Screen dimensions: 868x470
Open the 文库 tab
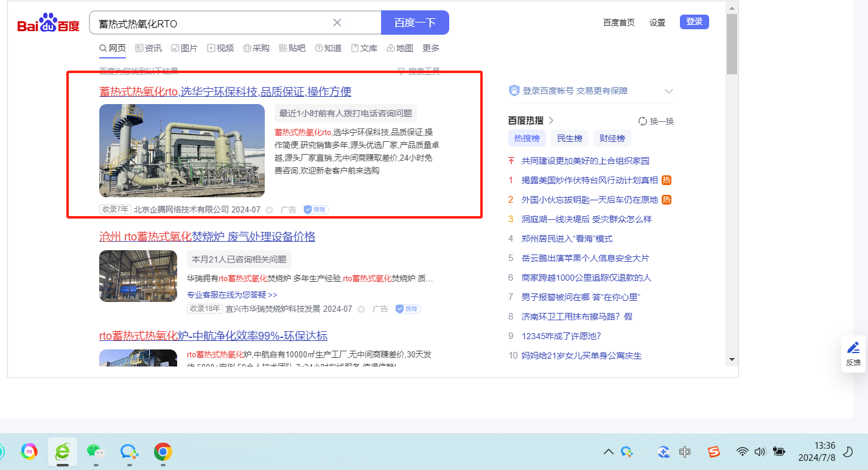(x=364, y=48)
